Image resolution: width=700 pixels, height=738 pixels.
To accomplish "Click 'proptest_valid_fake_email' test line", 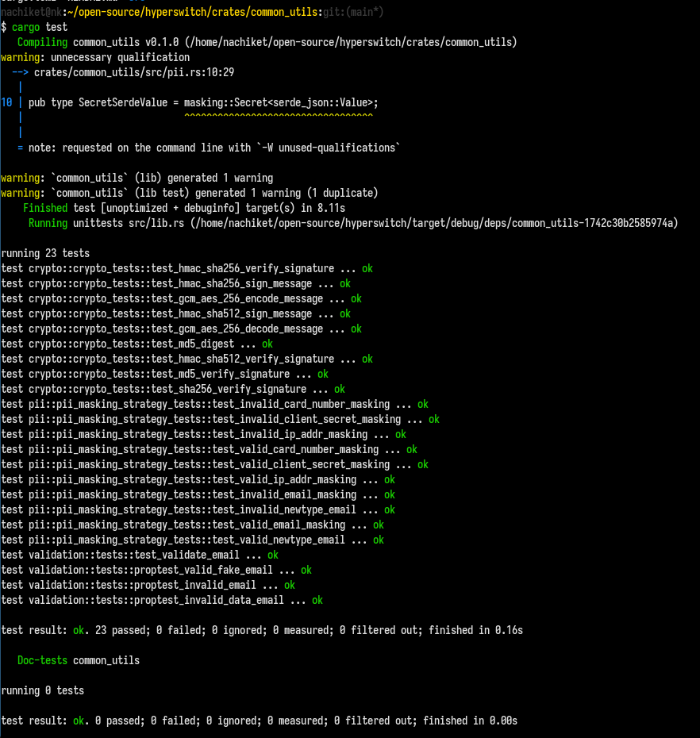I will (156, 570).
